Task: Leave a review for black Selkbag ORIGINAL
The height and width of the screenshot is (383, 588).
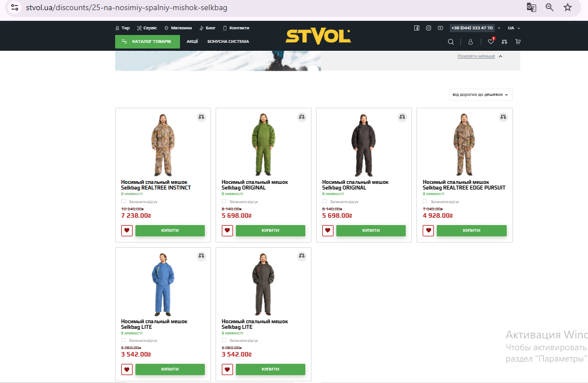Action: (340, 201)
